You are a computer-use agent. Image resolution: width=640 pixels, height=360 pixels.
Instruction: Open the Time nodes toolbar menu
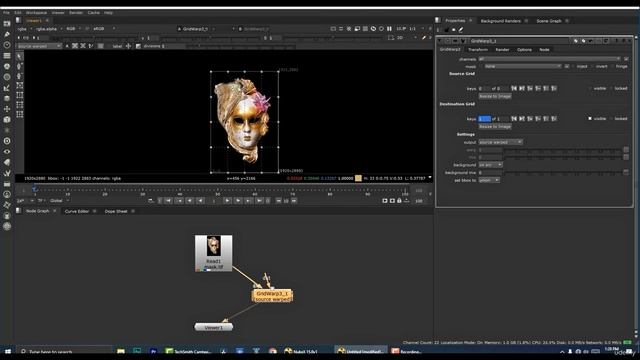tap(7, 45)
